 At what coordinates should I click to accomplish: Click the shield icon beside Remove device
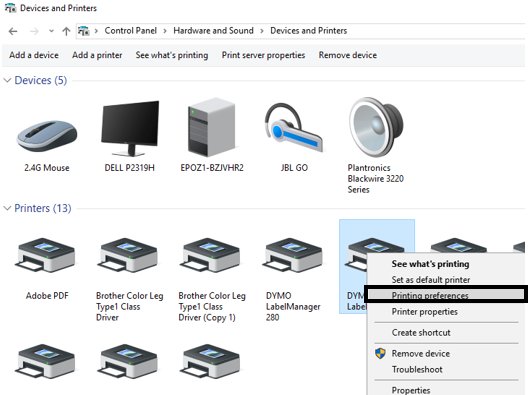tap(380, 353)
